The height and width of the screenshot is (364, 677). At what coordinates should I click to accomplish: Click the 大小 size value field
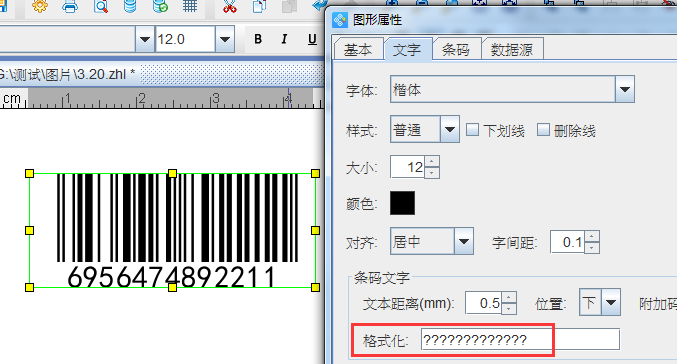point(408,167)
